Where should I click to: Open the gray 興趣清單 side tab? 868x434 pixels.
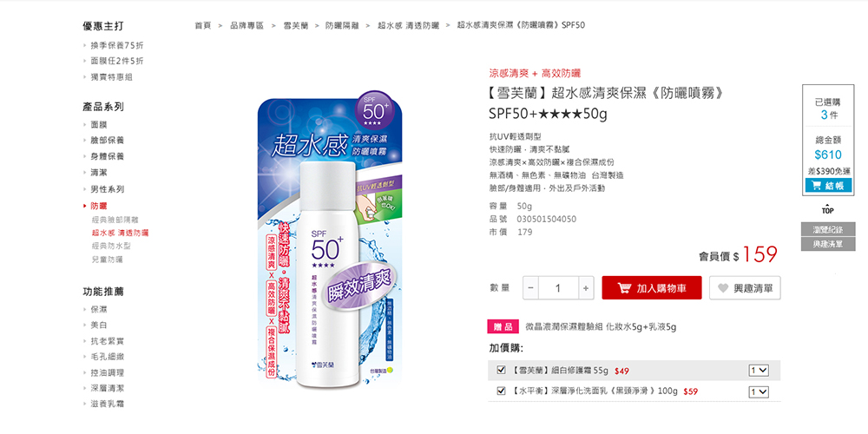click(x=828, y=244)
